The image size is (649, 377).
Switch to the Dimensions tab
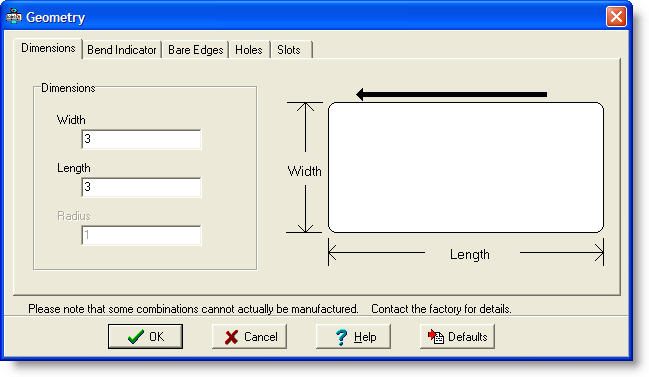coord(48,48)
